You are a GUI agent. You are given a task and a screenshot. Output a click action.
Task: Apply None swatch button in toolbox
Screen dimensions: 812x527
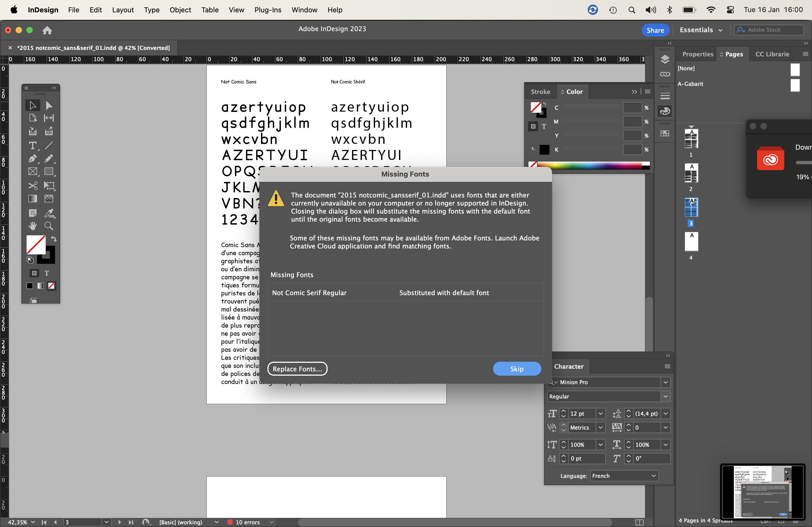point(51,286)
